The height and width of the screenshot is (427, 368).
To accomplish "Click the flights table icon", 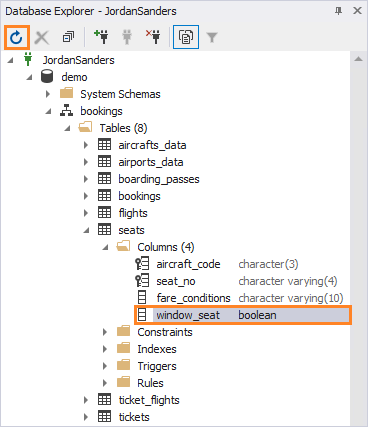I will click(x=104, y=213).
